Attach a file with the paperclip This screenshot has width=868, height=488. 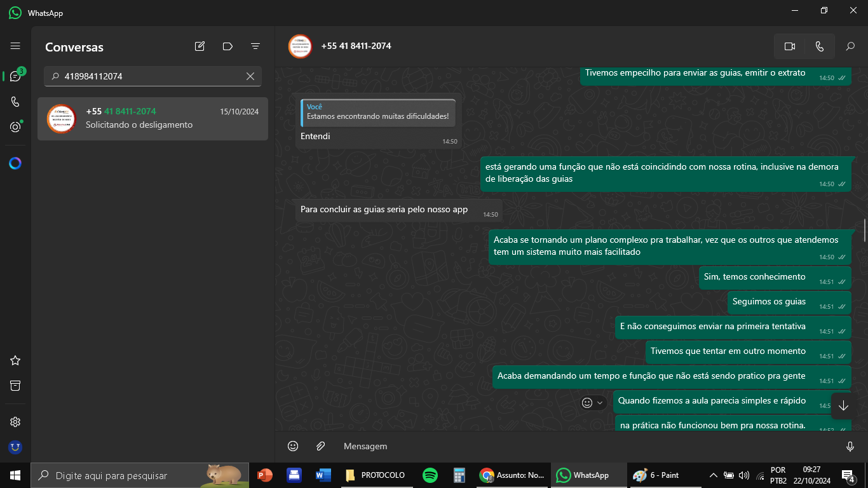(x=321, y=446)
